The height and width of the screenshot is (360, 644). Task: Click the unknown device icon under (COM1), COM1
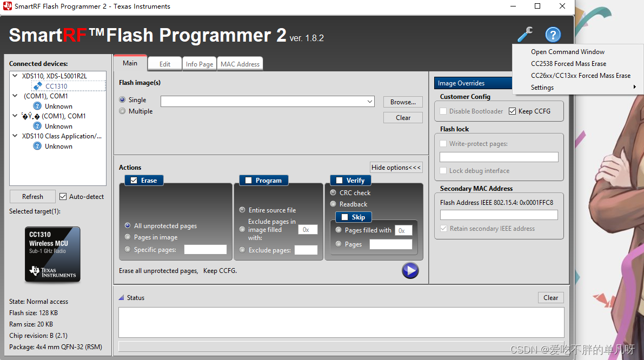37,106
